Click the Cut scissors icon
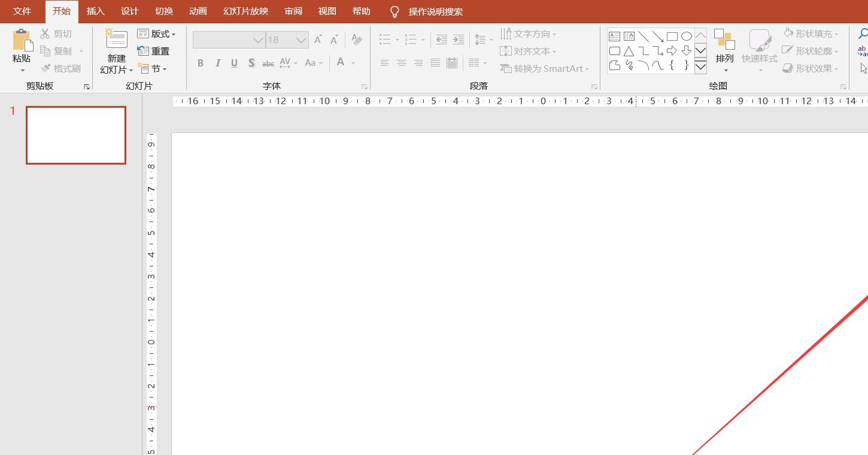 click(x=45, y=34)
